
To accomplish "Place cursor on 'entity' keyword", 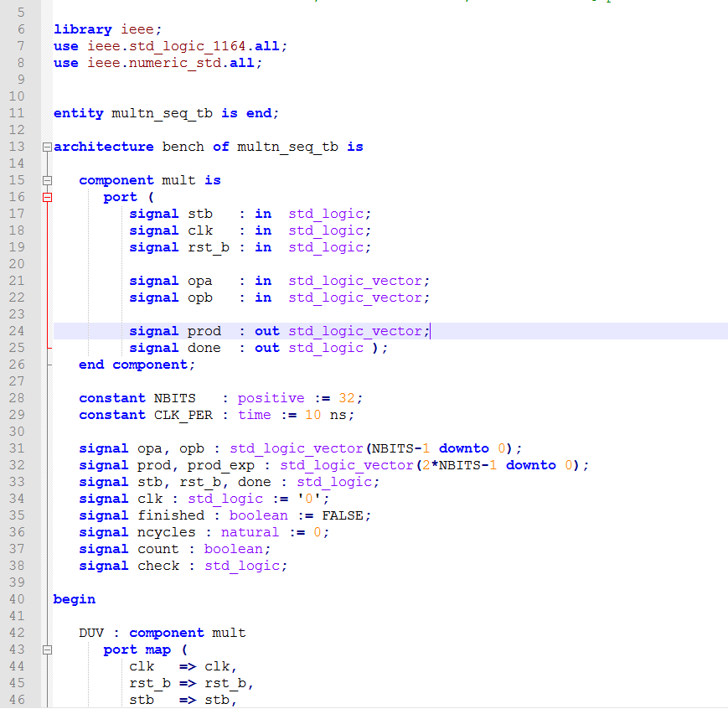I will tap(78, 113).
